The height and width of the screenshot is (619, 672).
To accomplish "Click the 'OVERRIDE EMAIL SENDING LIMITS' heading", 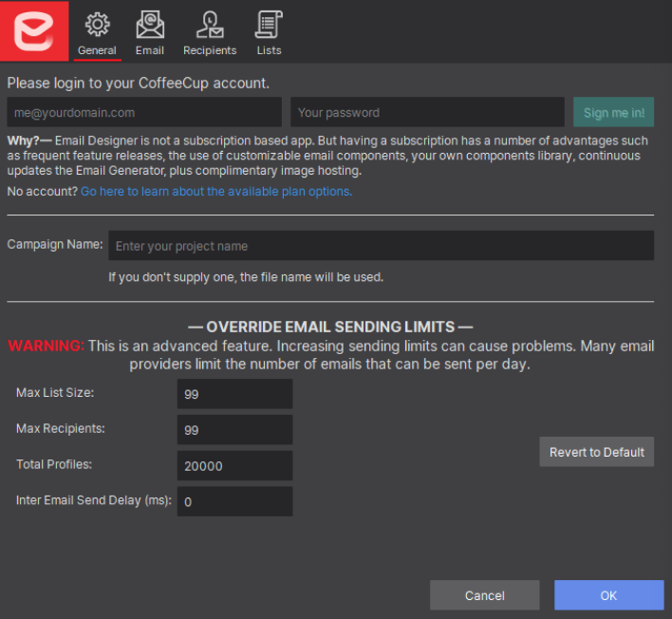I will point(330,328).
